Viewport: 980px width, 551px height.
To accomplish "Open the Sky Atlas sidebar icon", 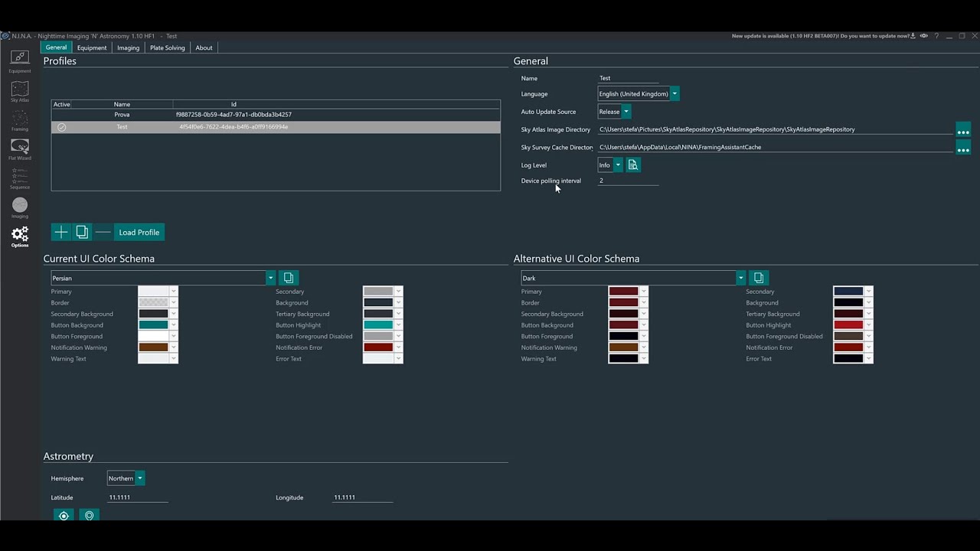I will coord(20,92).
